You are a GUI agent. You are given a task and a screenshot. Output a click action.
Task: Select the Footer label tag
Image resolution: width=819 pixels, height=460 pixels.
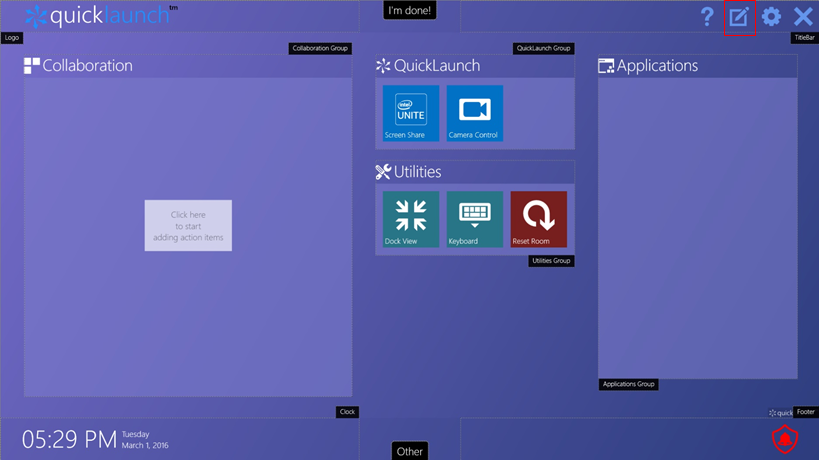[805, 412]
